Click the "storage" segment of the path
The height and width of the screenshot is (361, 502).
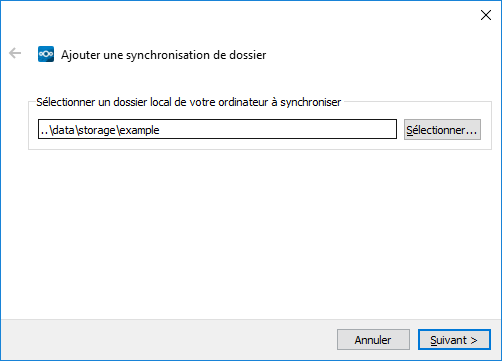97,130
